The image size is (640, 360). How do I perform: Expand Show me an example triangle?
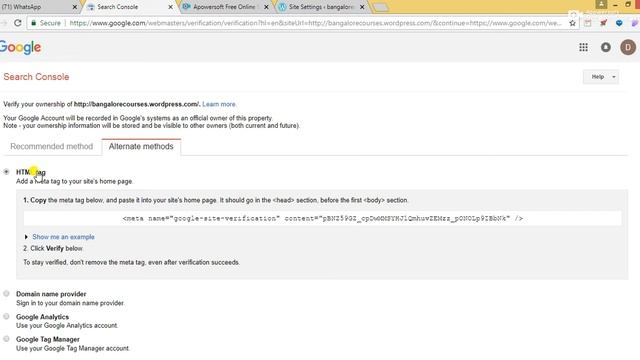[26, 237]
